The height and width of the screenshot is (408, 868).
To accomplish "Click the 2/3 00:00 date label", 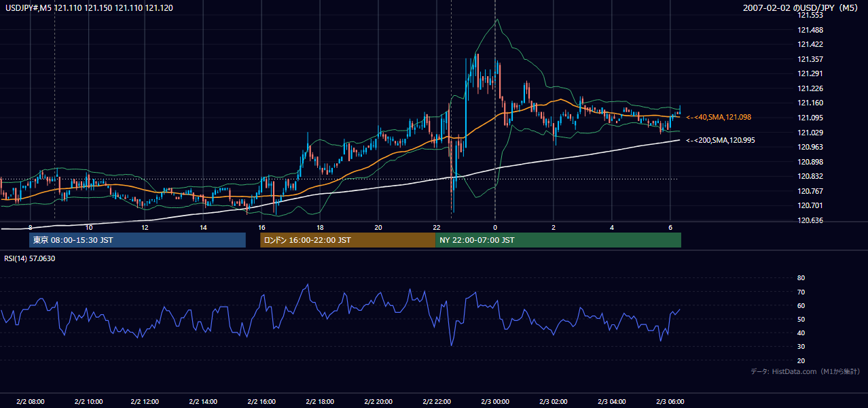I will point(494,401).
